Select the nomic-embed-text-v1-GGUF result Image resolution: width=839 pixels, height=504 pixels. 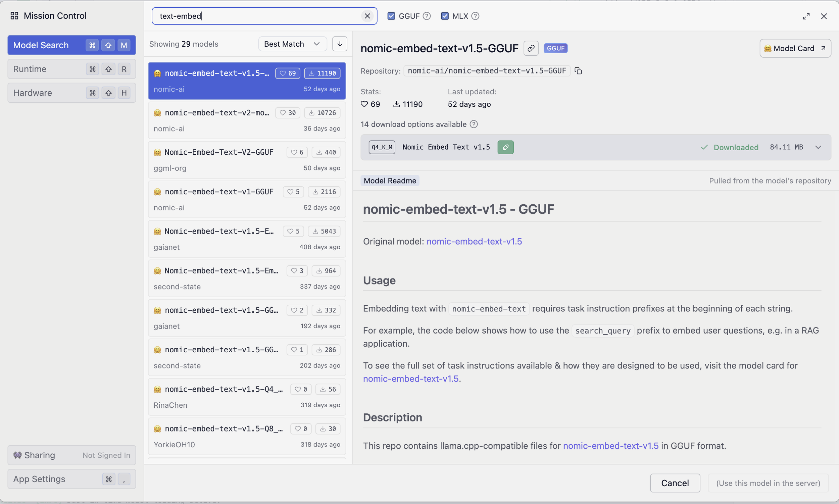pos(247,199)
